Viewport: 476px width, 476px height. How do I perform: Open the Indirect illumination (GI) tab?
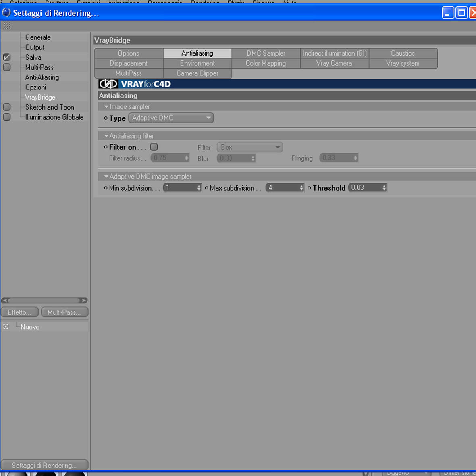(x=335, y=53)
